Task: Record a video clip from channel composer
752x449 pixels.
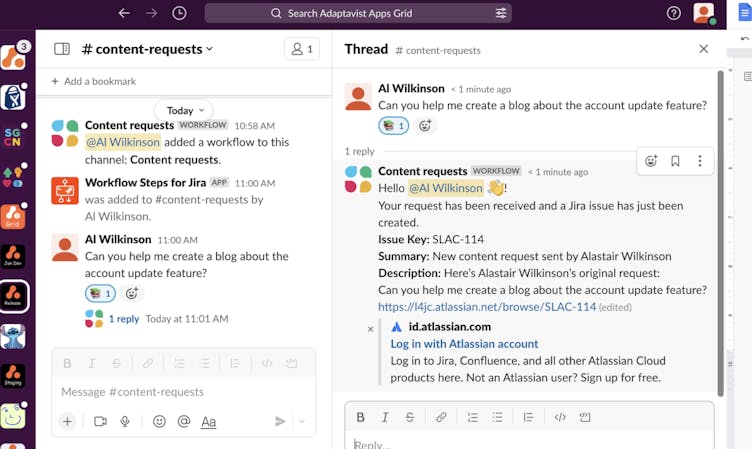Action: coord(100,421)
